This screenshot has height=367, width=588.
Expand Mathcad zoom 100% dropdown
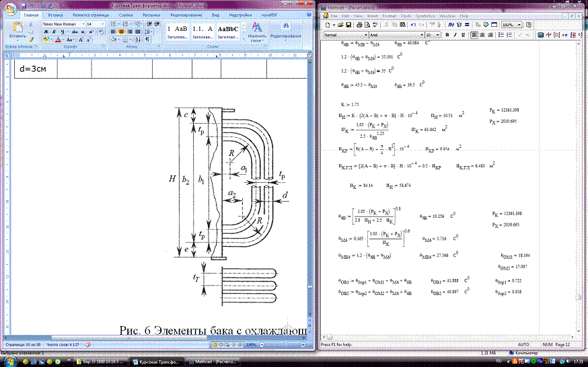click(519, 24)
